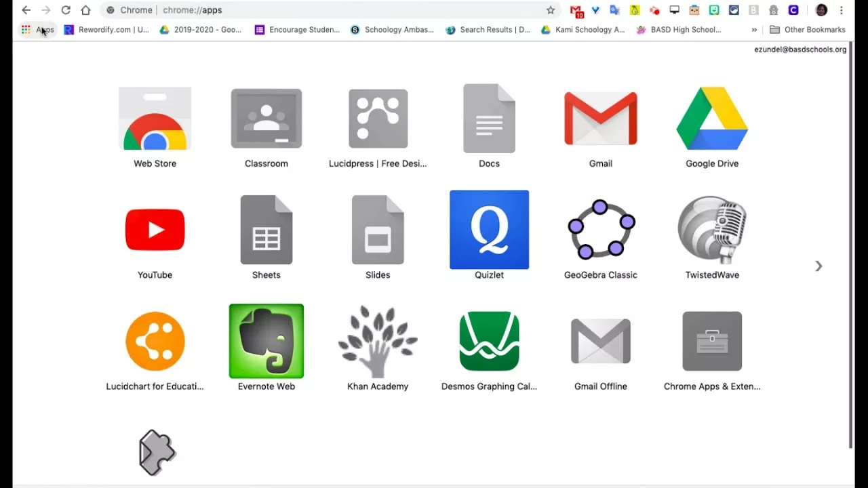The image size is (868, 488).
Task: Open the Rewordify.com bookmark
Action: coord(106,29)
